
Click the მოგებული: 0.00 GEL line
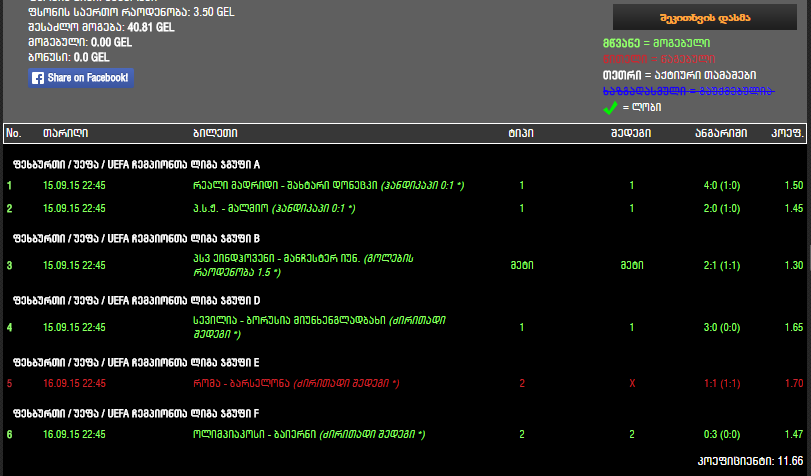point(80,42)
